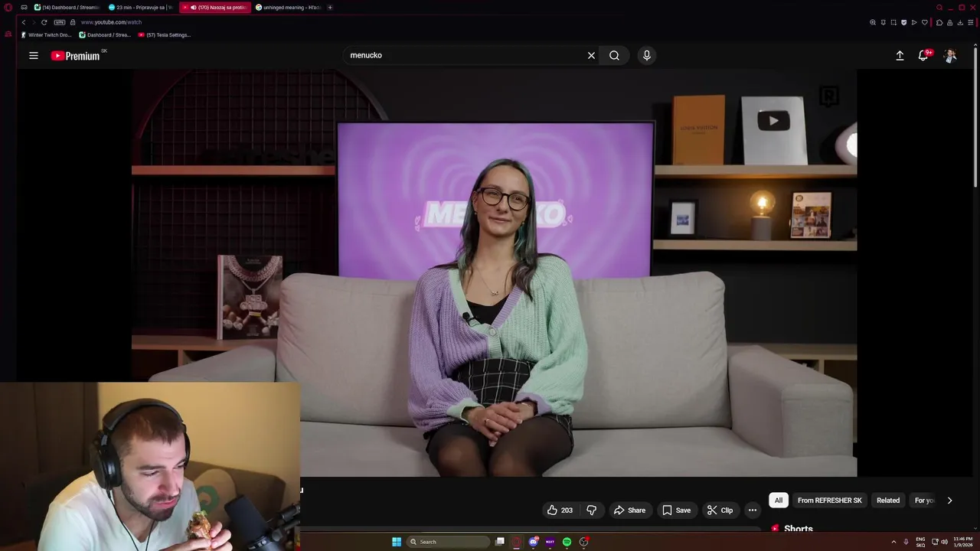Open the tab islands/workspaces icon
980x551 pixels.
click(24, 8)
